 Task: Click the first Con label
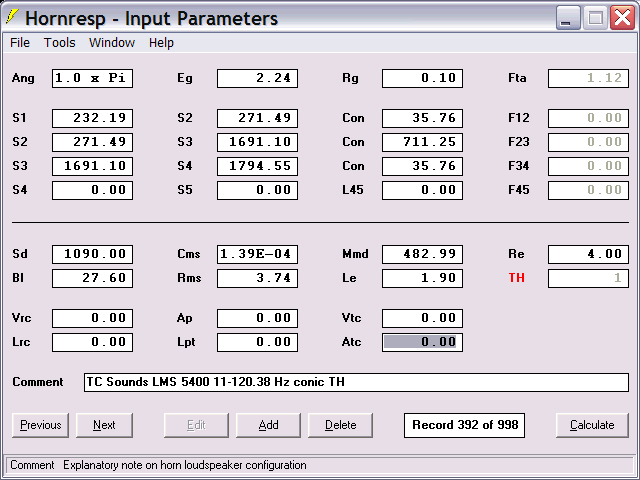pyautogui.click(x=353, y=118)
